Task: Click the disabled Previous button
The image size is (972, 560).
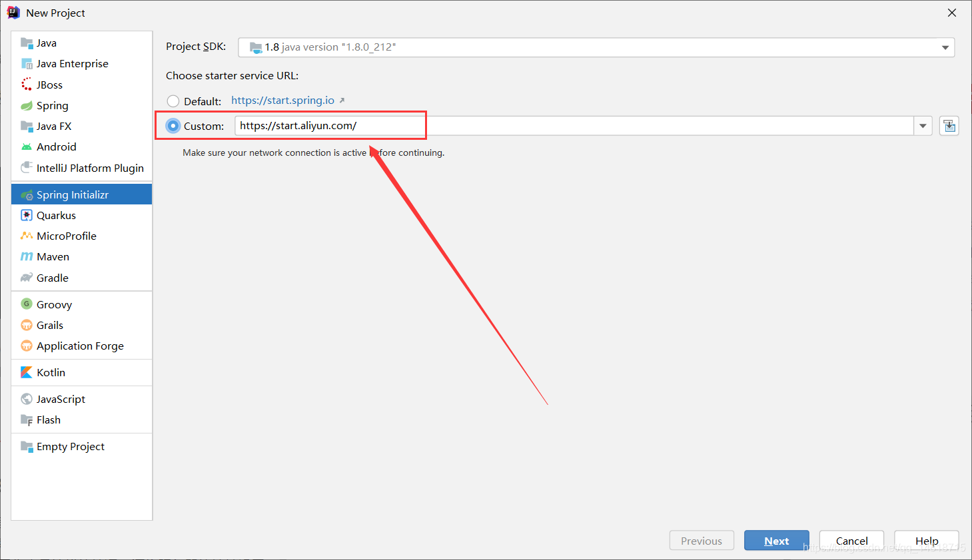Action: [x=702, y=541]
